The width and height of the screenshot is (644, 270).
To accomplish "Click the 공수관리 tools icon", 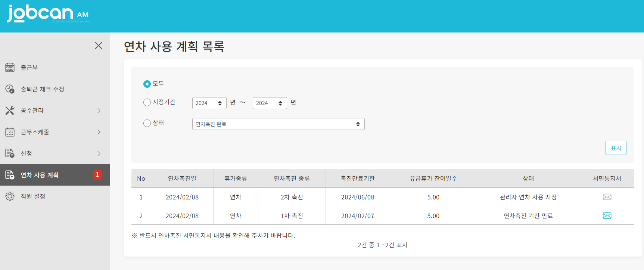I will [10, 111].
